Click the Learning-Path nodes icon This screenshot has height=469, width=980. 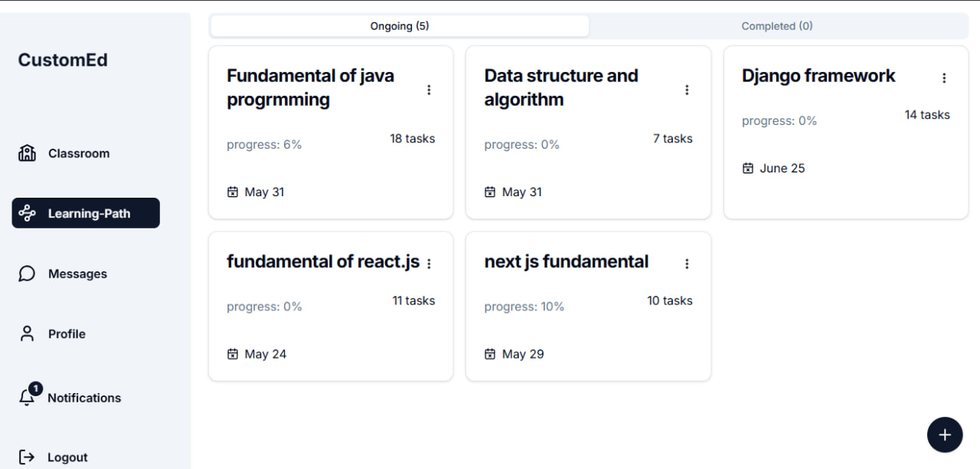click(x=27, y=213)
